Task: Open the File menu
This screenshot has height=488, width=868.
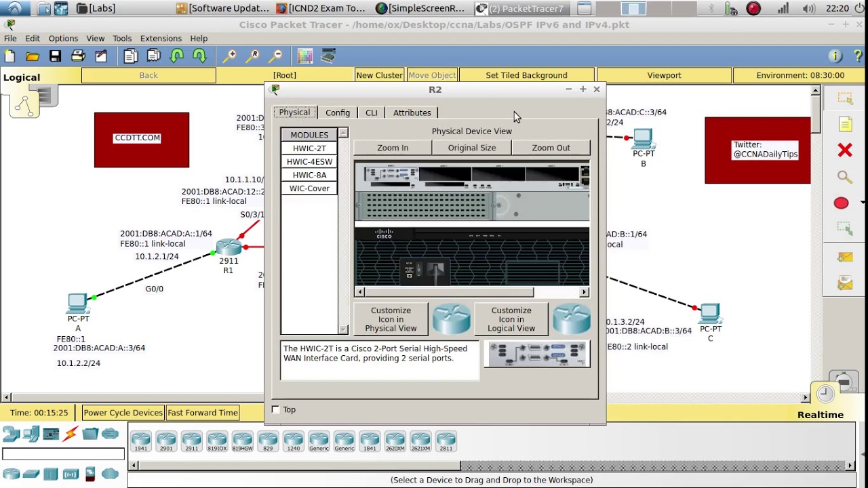Action: coord(10,39)
